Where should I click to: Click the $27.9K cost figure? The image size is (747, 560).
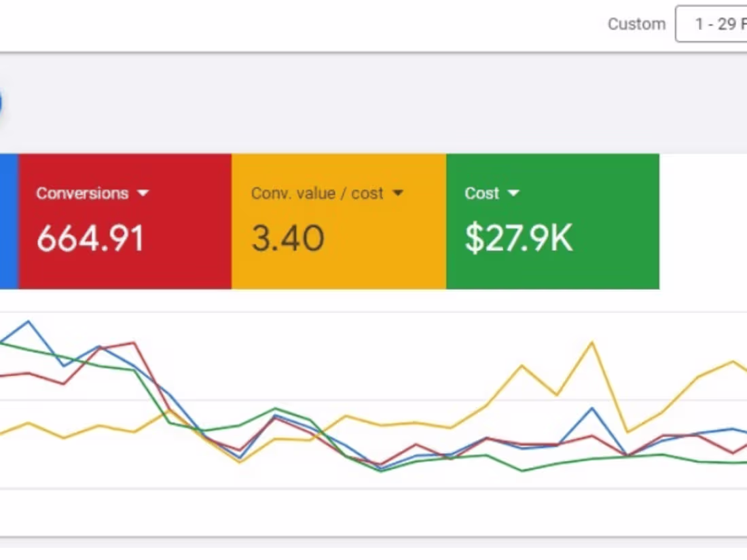(x=518, y=238)
